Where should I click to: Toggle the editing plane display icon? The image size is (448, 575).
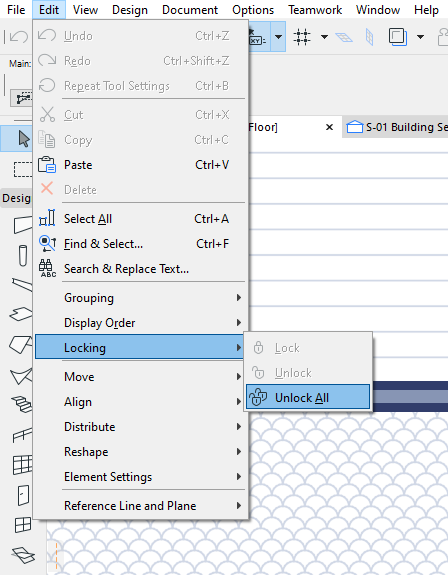click(344, 37)
